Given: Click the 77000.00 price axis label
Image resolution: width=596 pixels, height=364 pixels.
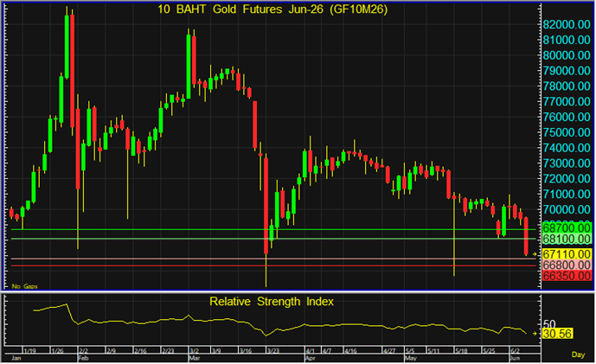Looking at the screenshot, I should click(567, 101).
